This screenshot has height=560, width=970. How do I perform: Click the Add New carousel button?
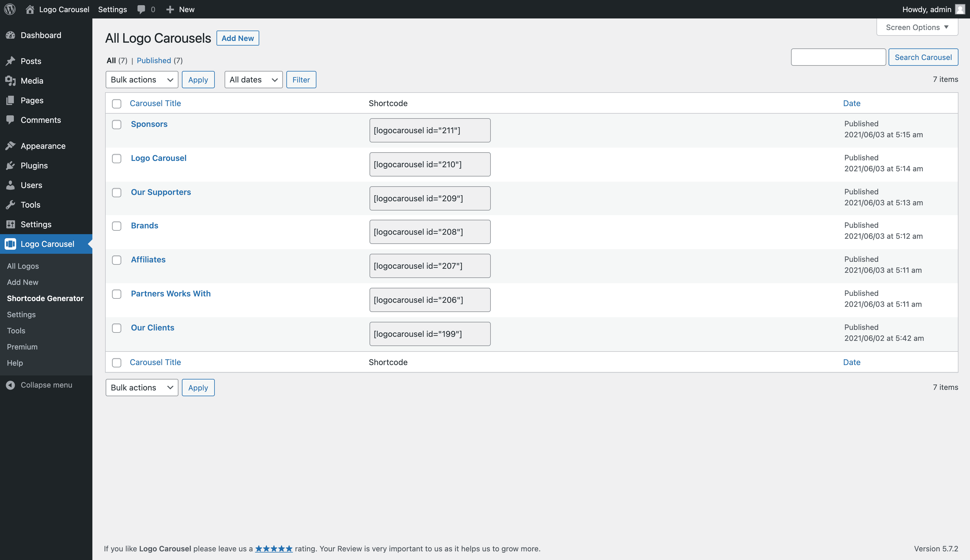click(238, 38)
